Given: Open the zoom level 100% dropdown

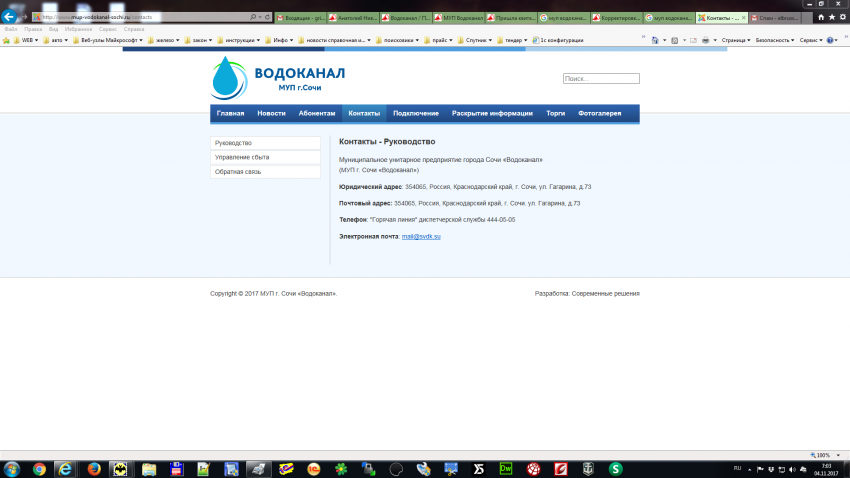Looking at the screenshot, I should pos(823,454).
